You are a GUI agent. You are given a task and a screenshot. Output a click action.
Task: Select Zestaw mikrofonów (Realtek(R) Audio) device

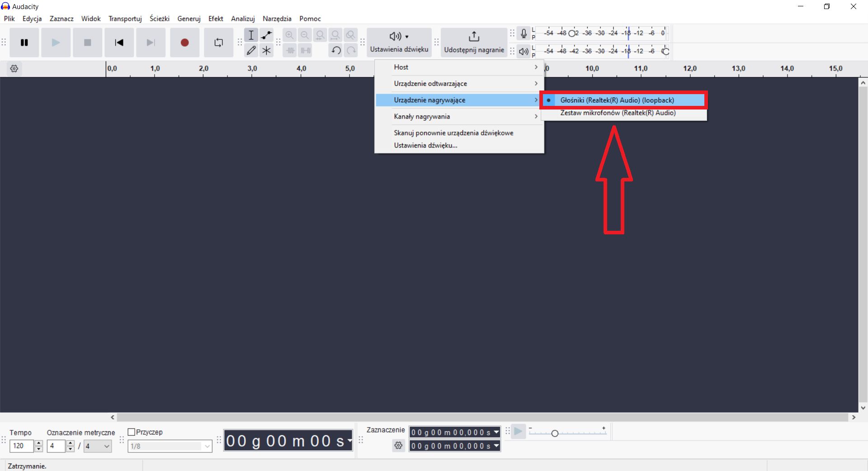(x=624, y=113)
